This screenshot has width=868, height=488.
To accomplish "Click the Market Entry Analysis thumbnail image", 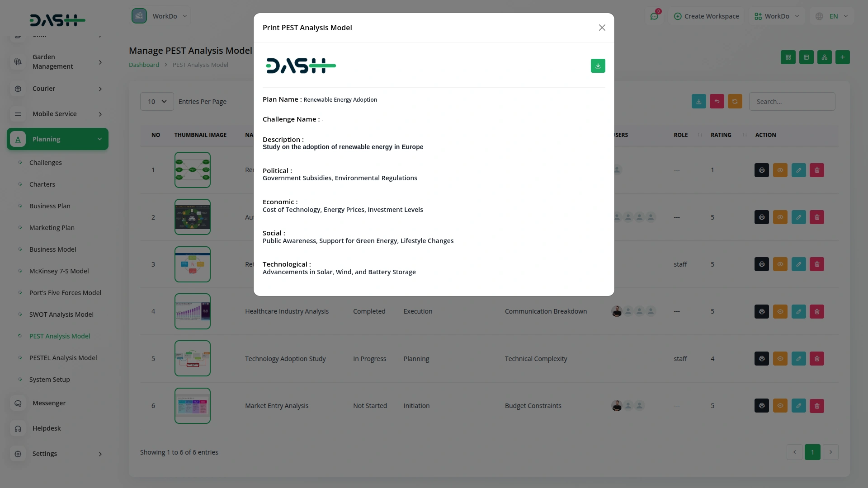I will [193, 406].
